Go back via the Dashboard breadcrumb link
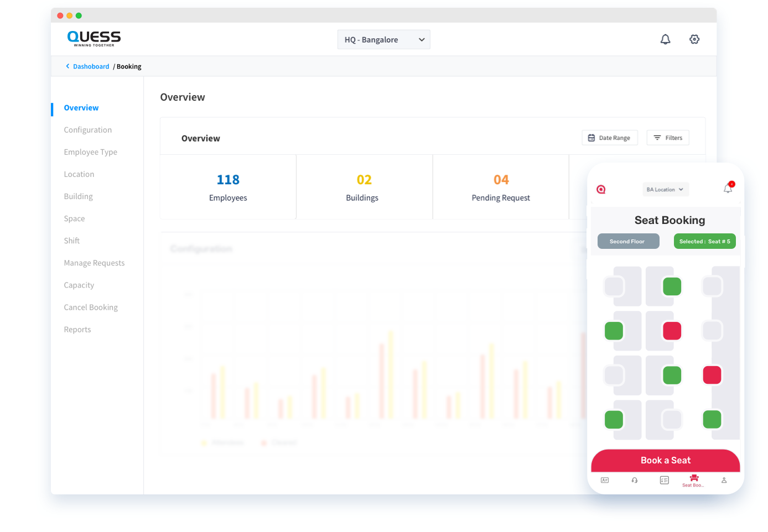Screen dimensions: 768x532 point(90,66)
